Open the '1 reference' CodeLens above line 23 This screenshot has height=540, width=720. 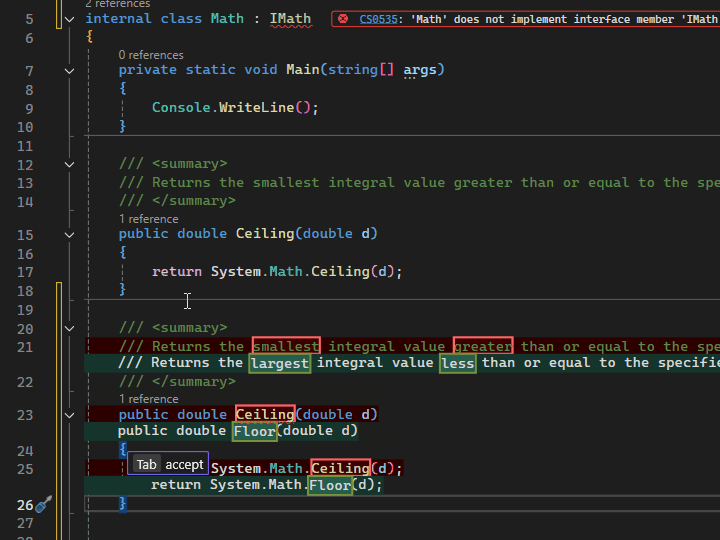pyautogui.click(x=148, y=399)
